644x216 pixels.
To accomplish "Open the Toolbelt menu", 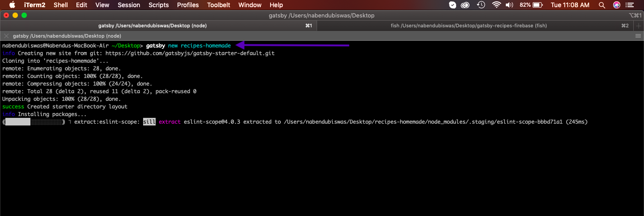I will coord(219,5).
